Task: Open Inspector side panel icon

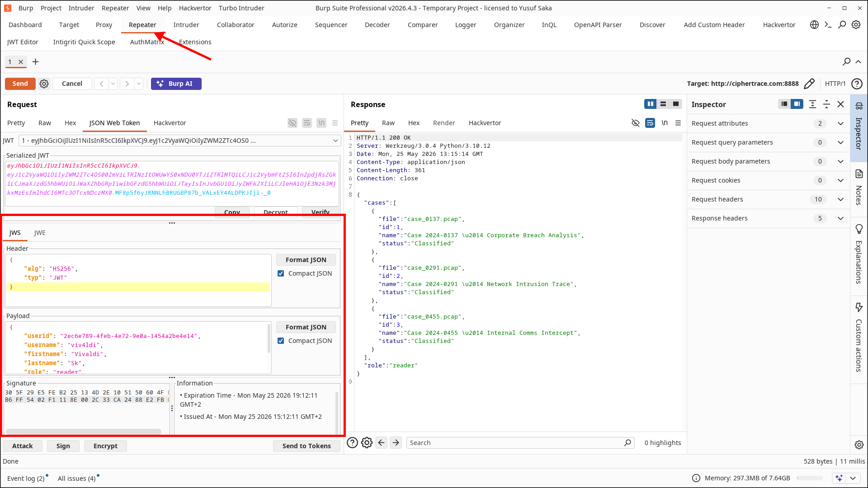Action: [x=859, y=128]
